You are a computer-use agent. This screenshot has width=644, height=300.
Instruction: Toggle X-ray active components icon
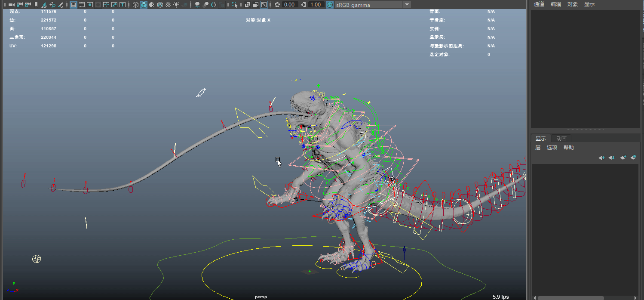point(256,5)
